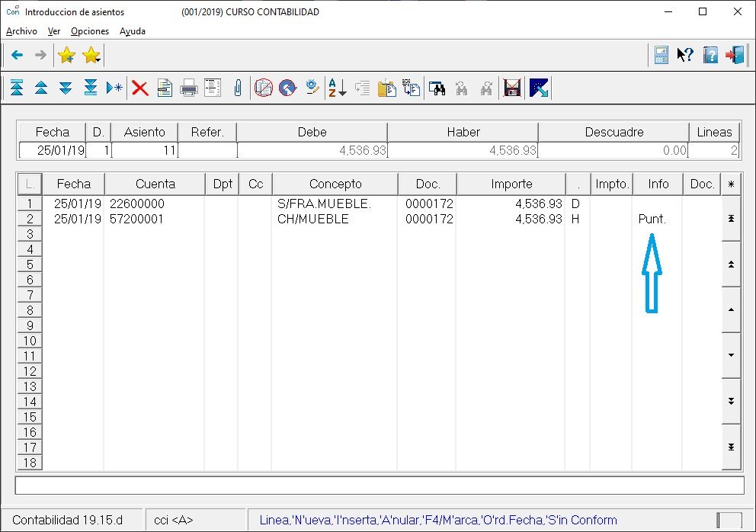Create new entry with arrow-asterisk icon
Image resolution: width=756 pixels, height=532 pixels.
pos(115,88)
